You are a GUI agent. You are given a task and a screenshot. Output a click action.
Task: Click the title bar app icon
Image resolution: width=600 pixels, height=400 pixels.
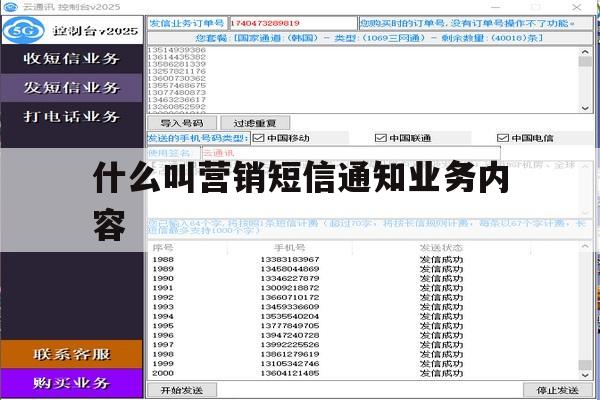tap(10, 7)
